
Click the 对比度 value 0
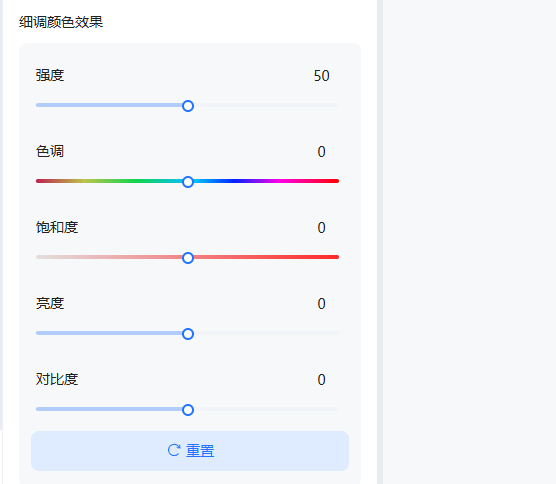click(x=322, y=380)
